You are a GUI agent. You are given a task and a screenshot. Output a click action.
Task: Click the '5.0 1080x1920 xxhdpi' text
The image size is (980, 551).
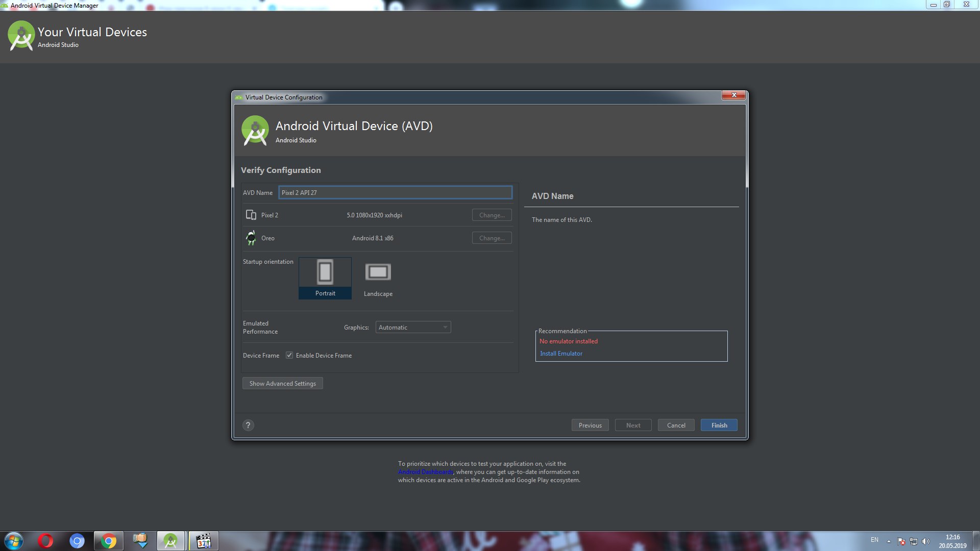[x=375, y=215]
